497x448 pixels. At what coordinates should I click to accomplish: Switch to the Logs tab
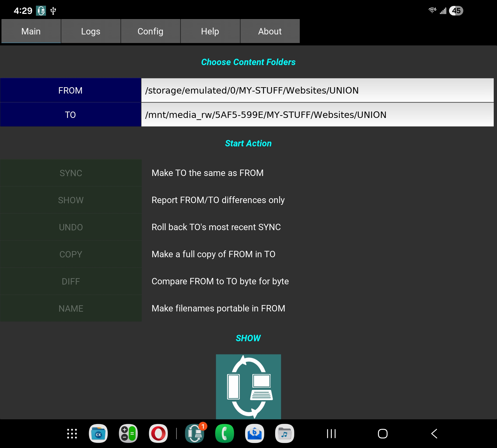coord(91,31)
